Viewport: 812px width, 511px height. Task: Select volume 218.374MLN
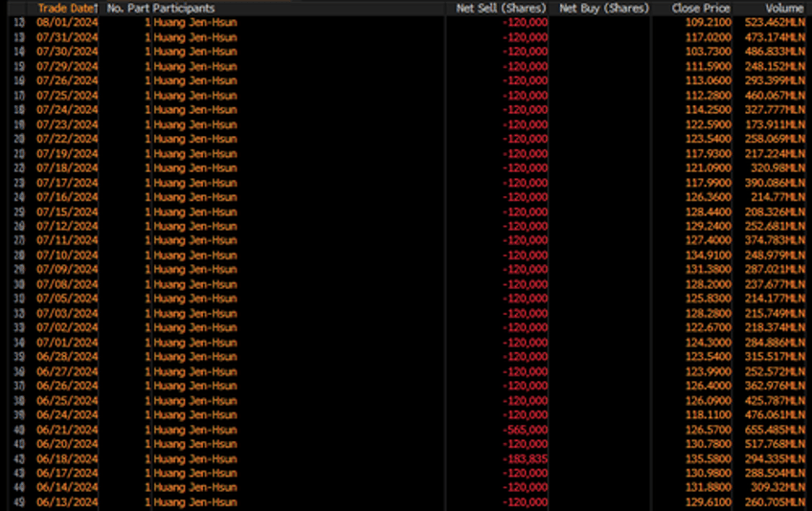[776, 327]
